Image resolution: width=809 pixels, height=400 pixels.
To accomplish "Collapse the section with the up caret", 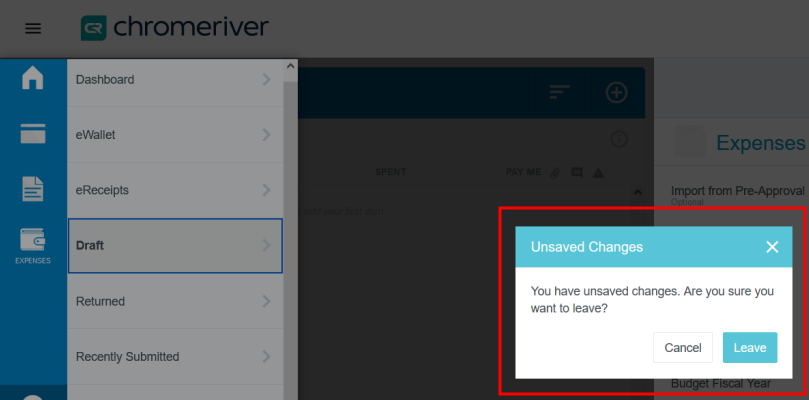I will click(x=638, y=192).
